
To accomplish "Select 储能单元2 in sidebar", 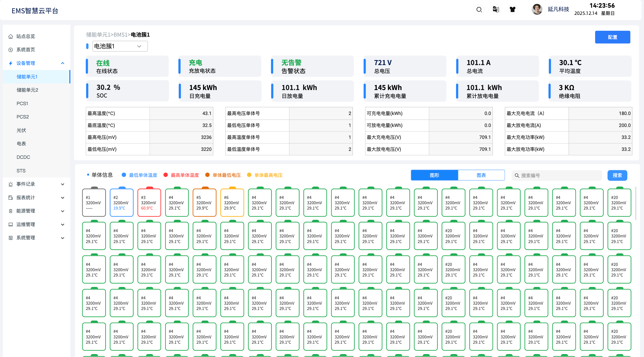I will (x=27, y=90).
